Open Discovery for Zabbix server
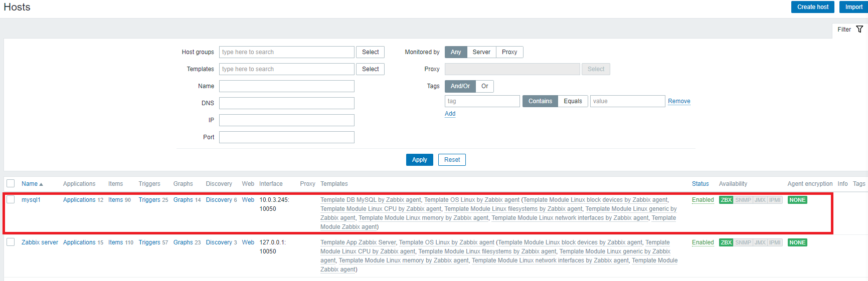The image size is (868, 281). pos(219,242)
